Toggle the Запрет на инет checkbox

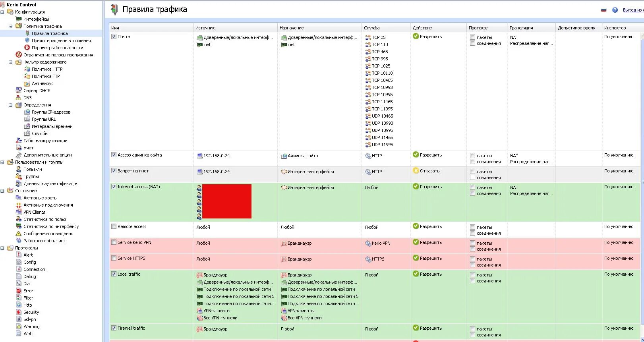[114, 171]
